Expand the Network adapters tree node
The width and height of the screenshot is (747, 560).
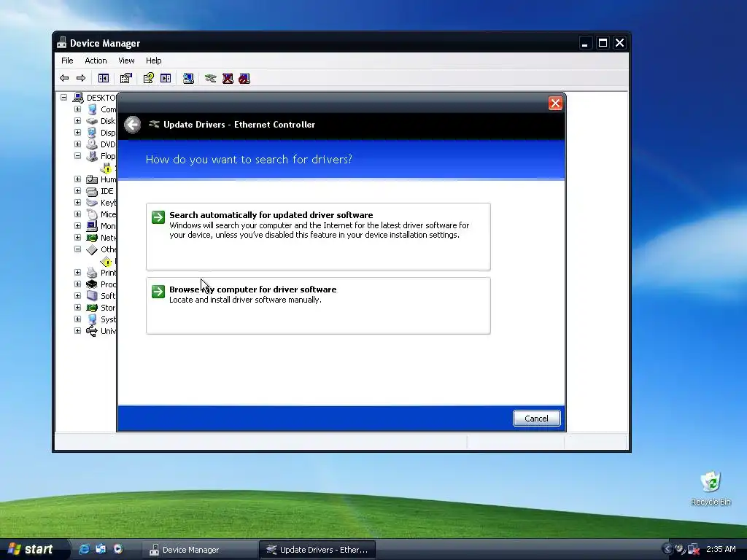(x=77, y=237)
